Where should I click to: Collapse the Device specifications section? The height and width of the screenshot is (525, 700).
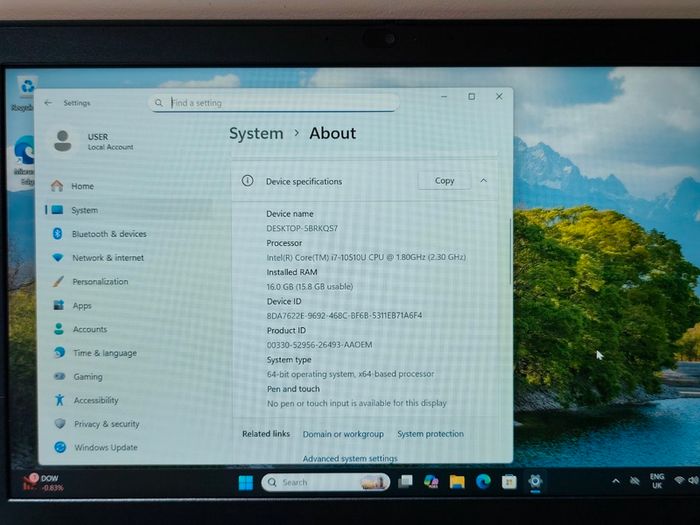483,180
